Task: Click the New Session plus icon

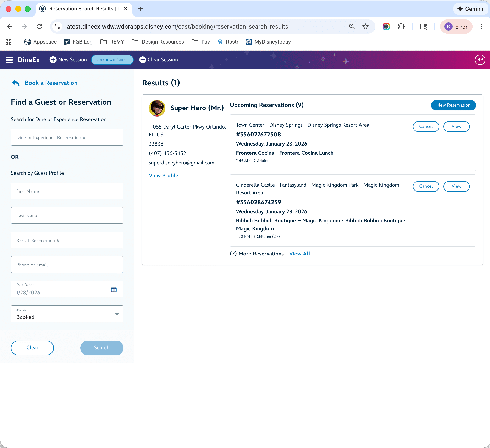Action: [x=53, y=60]
